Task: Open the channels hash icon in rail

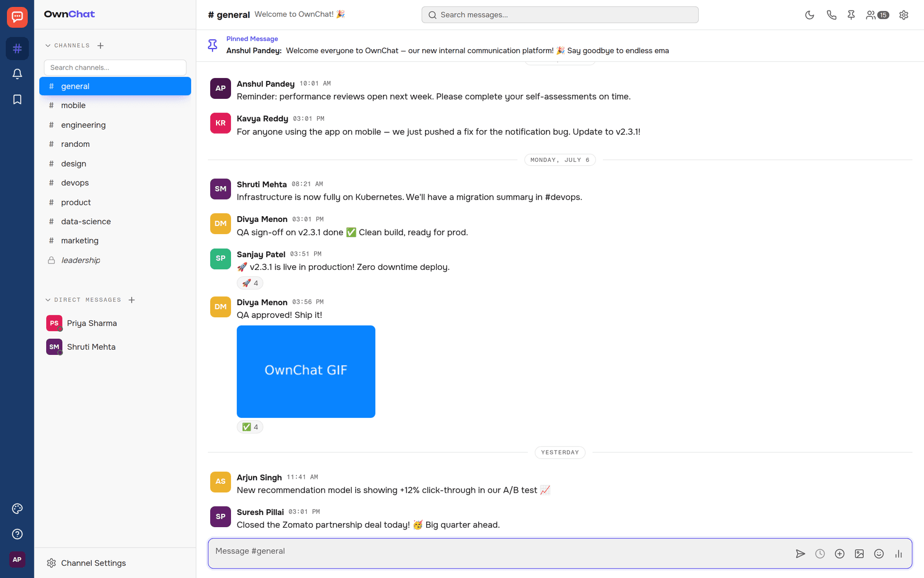Action: (x=17, y=49)
